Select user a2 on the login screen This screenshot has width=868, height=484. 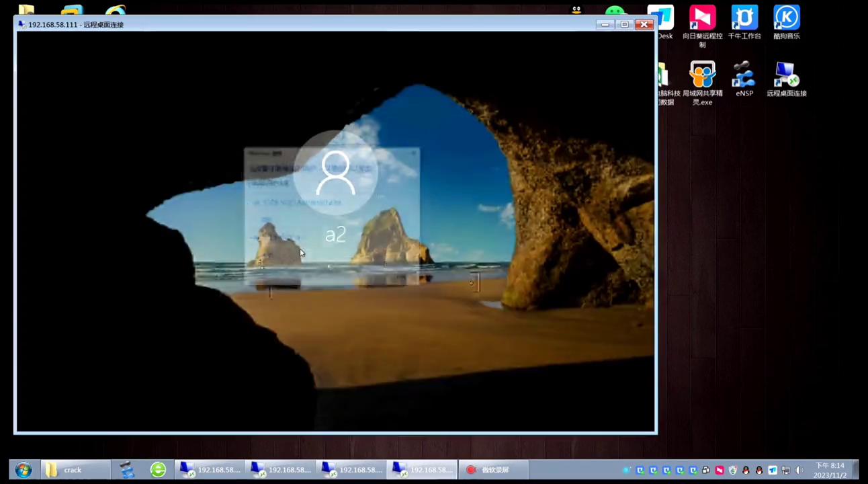pyautogui.click(x=335, y=202)
